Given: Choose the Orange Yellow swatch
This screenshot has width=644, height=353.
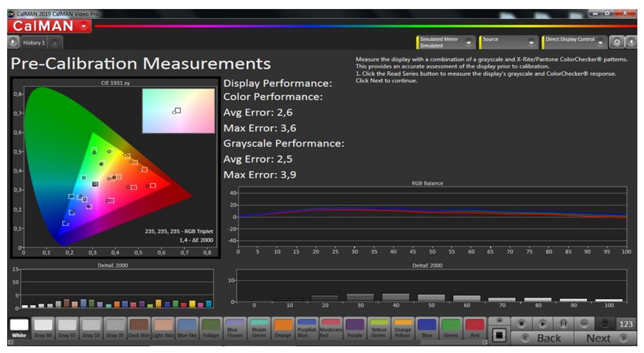Looking at the screenshot, I should [x=403, y=328].
